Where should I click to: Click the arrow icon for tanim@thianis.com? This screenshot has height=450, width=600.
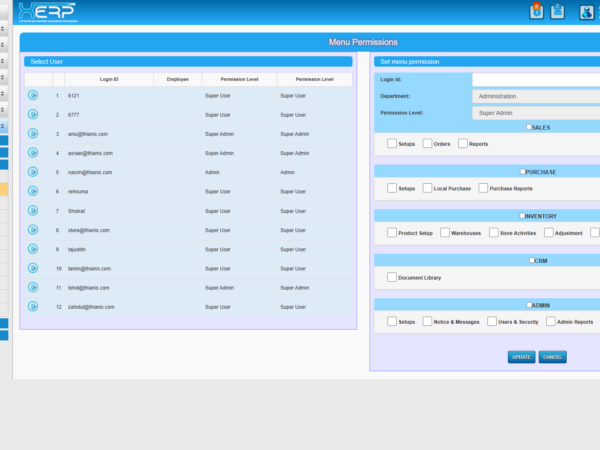tap(33, 268)
